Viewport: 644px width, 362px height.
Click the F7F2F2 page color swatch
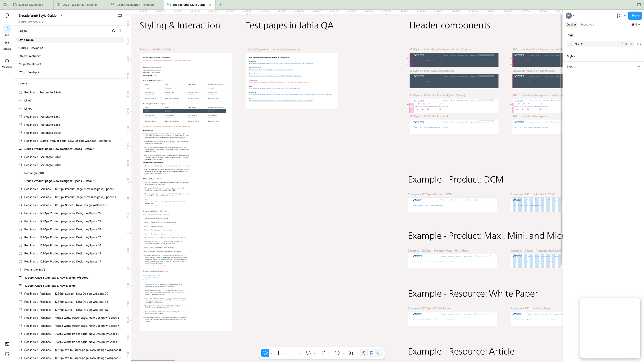click(x=570, y=44)
